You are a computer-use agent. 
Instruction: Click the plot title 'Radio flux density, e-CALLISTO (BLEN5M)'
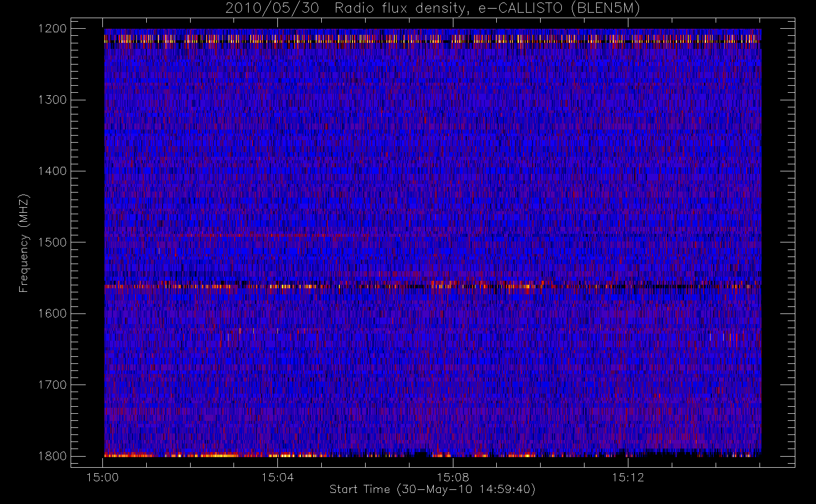487,9
